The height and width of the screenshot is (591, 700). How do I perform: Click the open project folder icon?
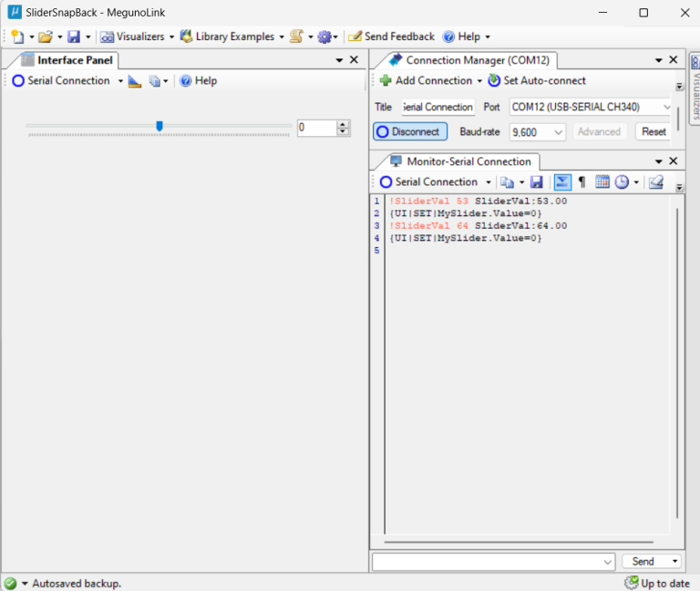pos(45,36)
